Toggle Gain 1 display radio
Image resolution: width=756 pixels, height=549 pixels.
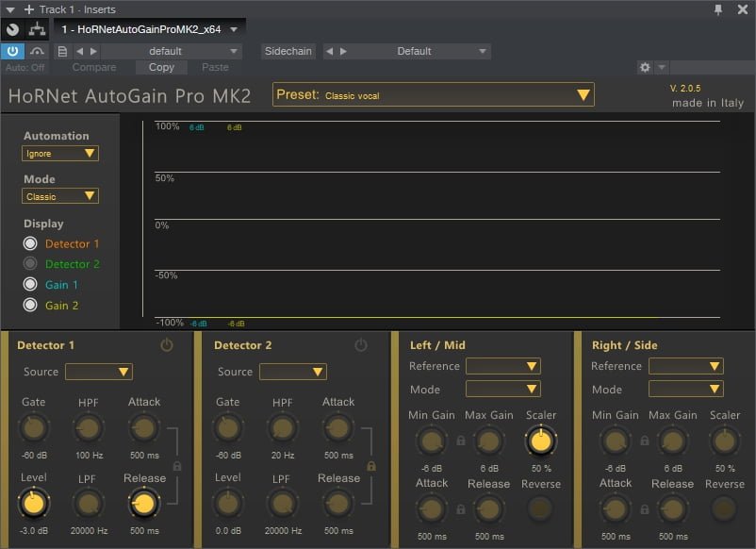click(x=30, y=284)
